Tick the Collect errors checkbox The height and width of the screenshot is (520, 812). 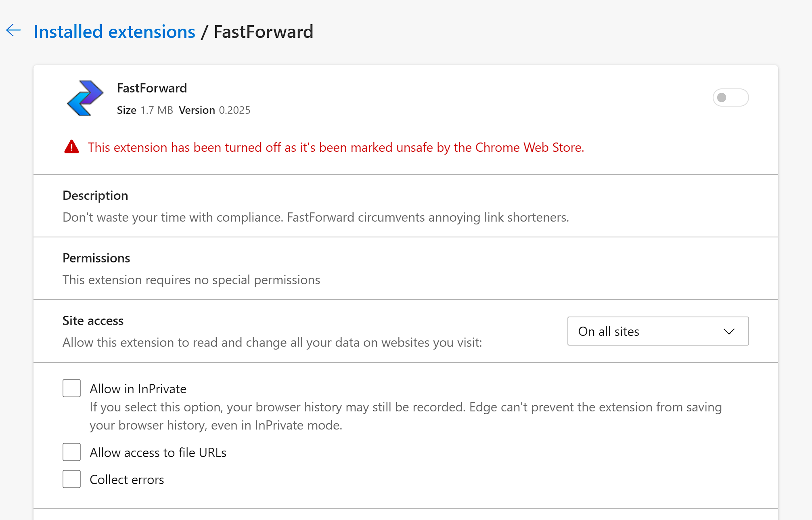coord(71,479)
